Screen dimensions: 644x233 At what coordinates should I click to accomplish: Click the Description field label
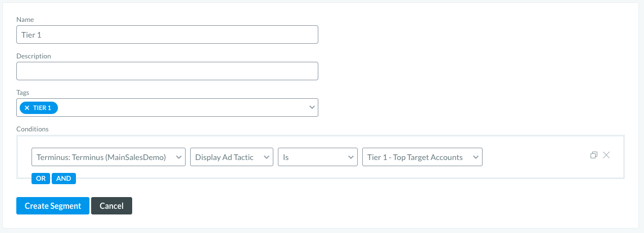[34, 56]
